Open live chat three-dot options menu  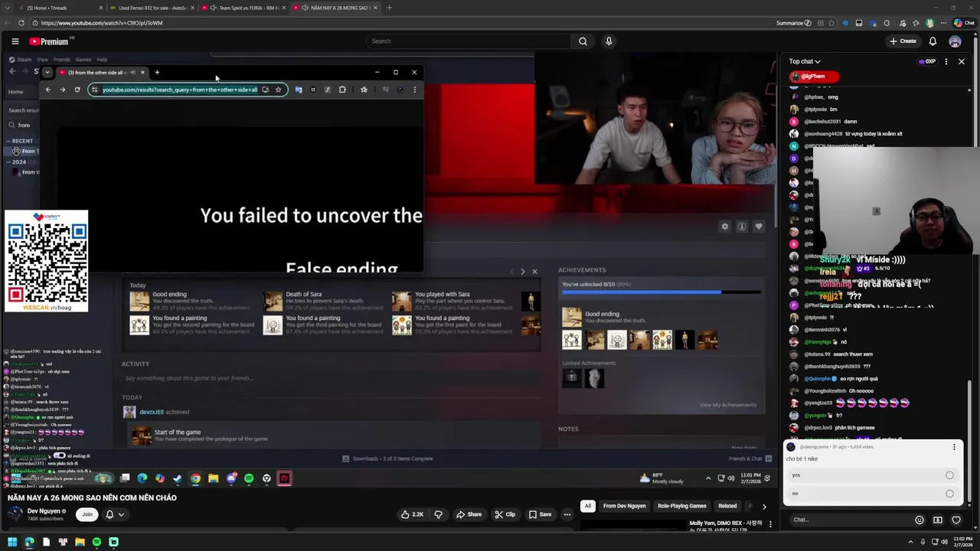click(946, 61)
